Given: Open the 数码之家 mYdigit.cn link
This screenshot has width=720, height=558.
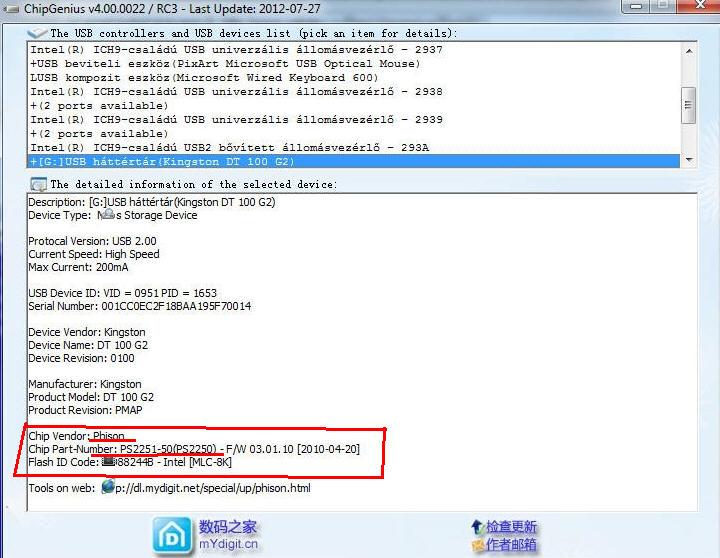Looking at the screenshot, I should (228, 535).
